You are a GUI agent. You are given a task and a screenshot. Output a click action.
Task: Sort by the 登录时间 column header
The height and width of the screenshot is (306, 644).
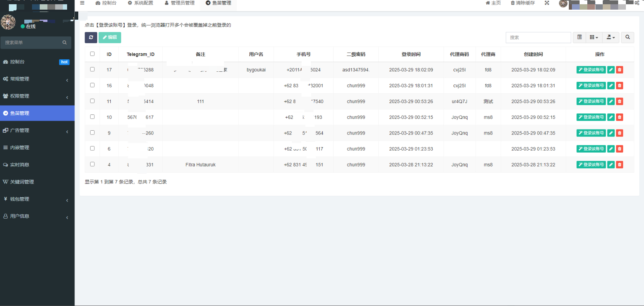coord(411,54)
